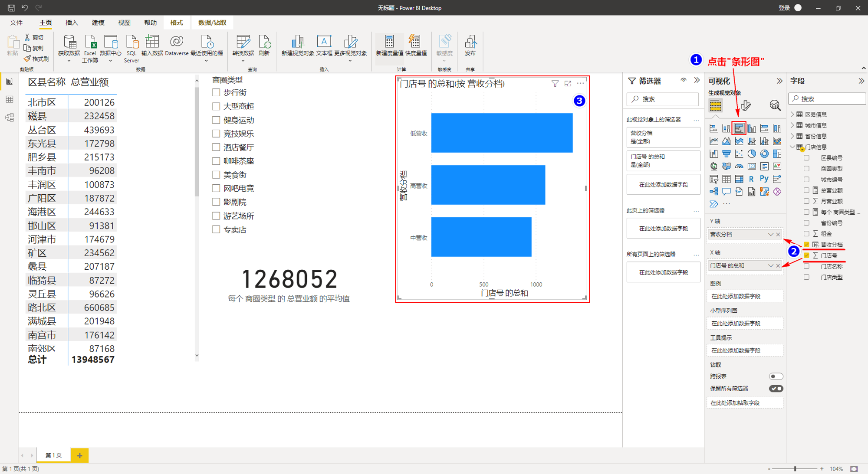Select the scatter chart visual
The height and width of the screenshot is (474, 868).
point(739,154)
